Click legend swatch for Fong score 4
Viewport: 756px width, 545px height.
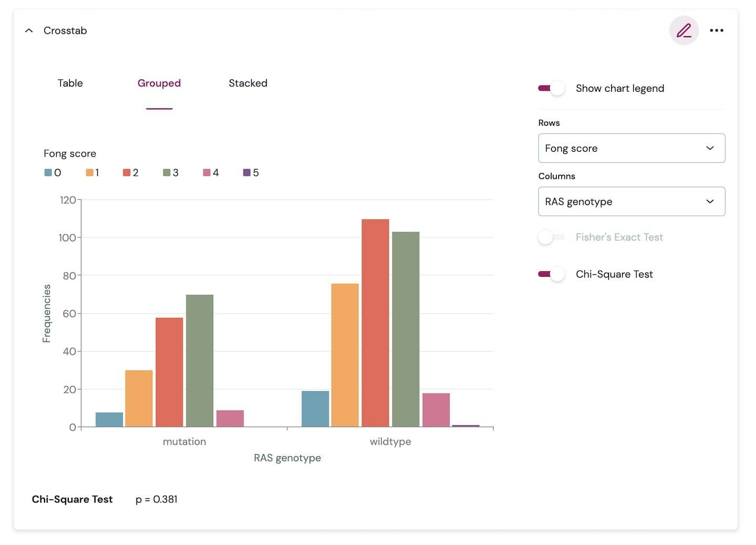[x=207, y=173]
